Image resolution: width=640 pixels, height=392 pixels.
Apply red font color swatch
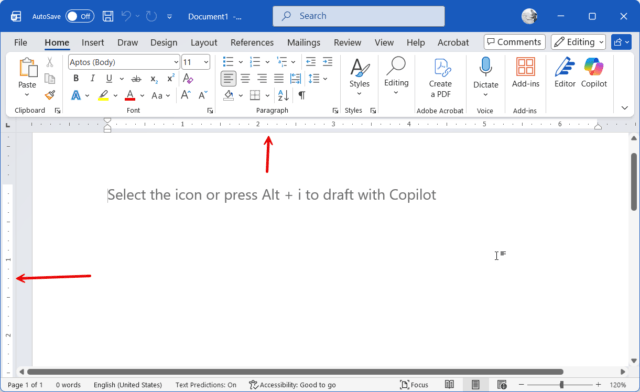(x=130, y=96)
